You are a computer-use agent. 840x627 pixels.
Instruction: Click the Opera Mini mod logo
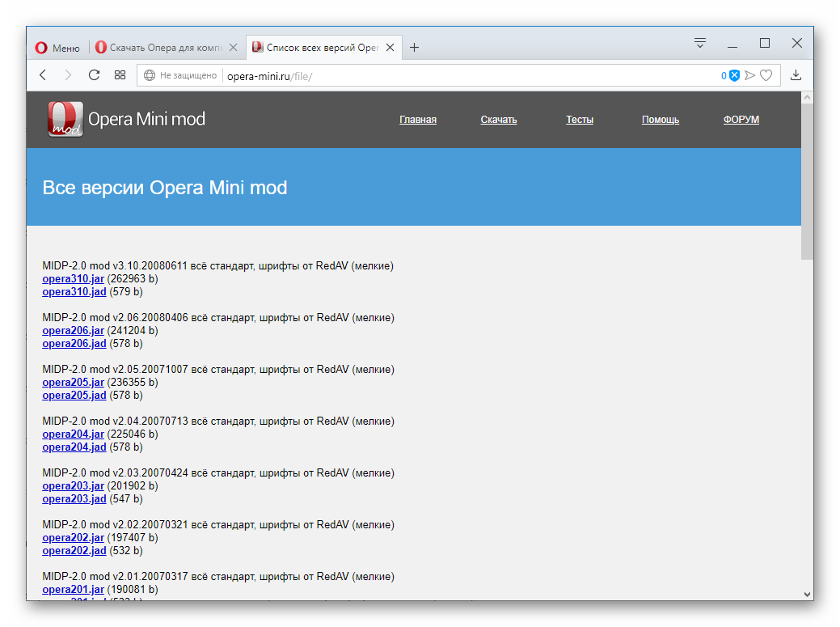(x=126, y=119)
